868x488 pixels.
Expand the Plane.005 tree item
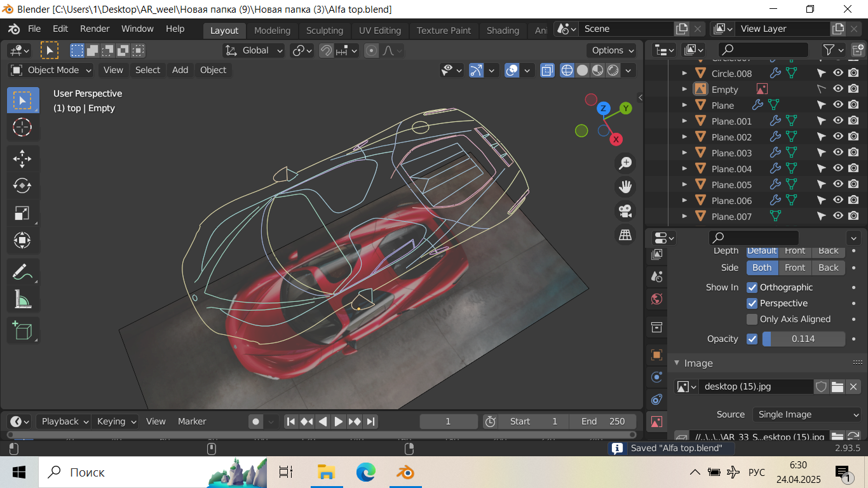(684, 185)
